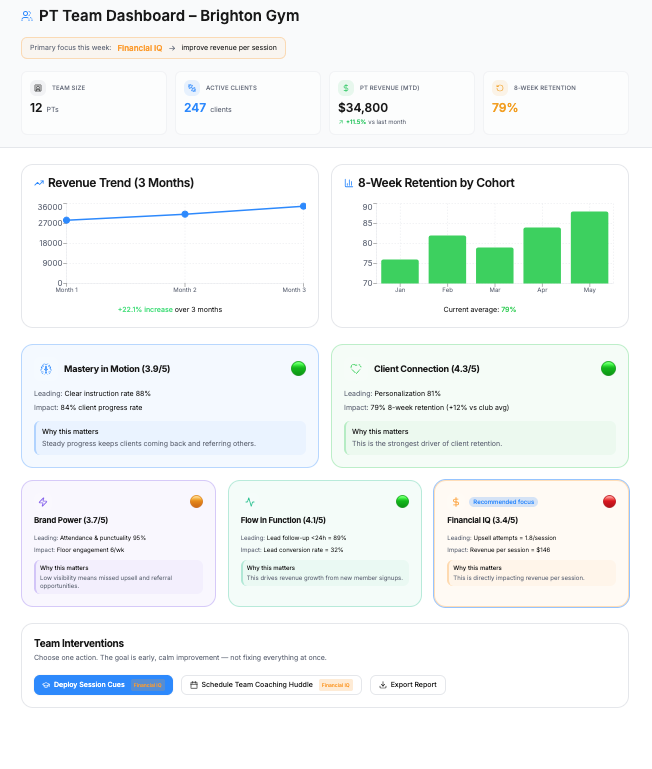Image resolution: width=652 pixels, height=769 pixels.
Task: Click the Brand Power lightning icon
Action: coord(43,502)
